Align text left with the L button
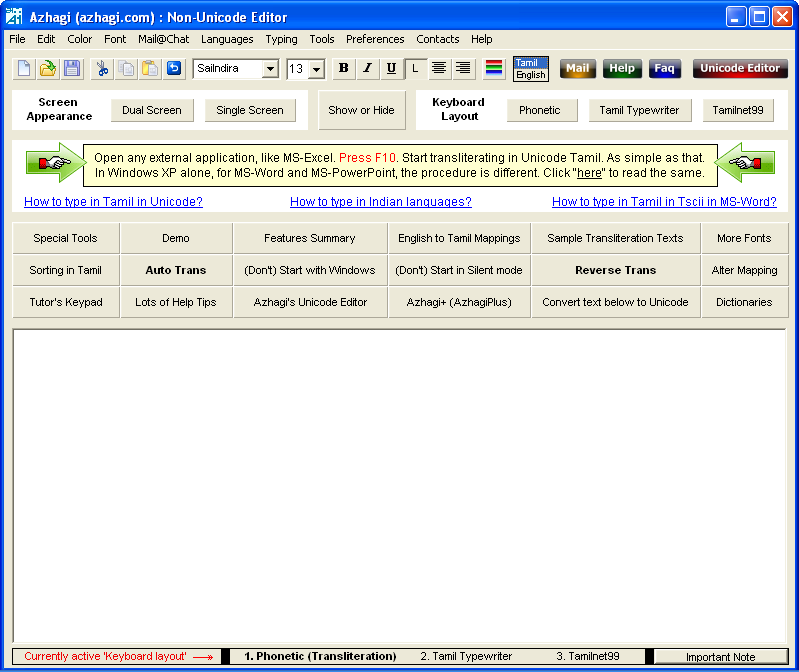799x672 pixels. 415,68
